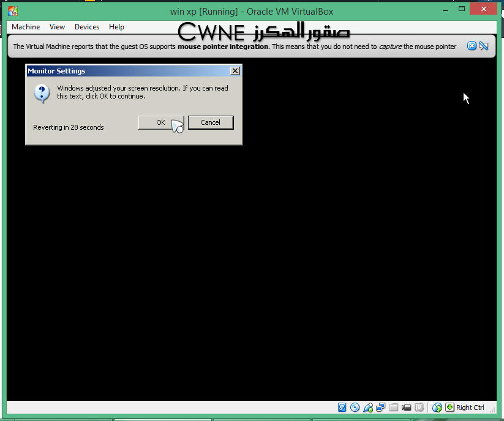504x421 pixels.
Task: Click Cancel in Monitor Settings dialog
Action: (211, 122)
